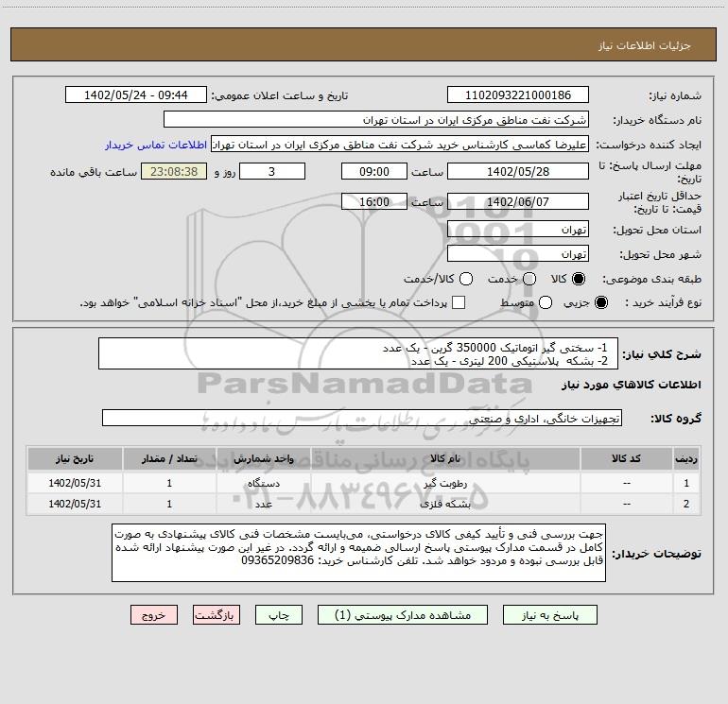
Task: Click the نام کالا column header
Action: (444, 458)
